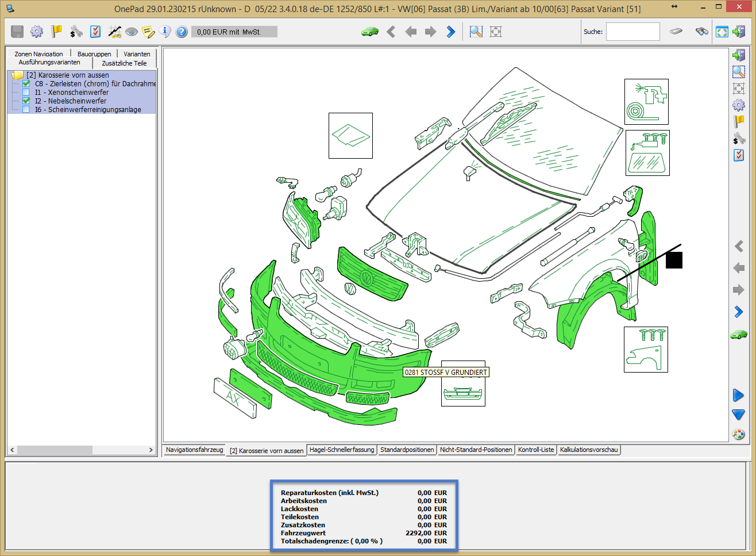Click the gray chevron left in top toolbar
Image resolution: width=756 pixels, height=556 pixels.
[x=391, y=32]
